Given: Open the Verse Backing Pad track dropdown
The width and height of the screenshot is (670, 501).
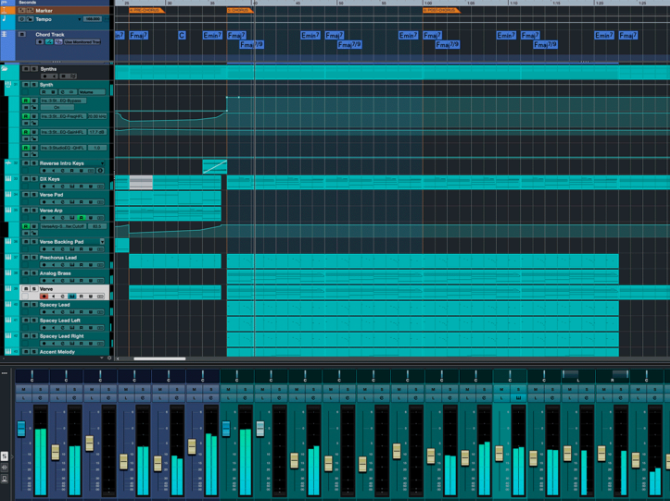Looking at the screenshot, I should pos(102,242).
